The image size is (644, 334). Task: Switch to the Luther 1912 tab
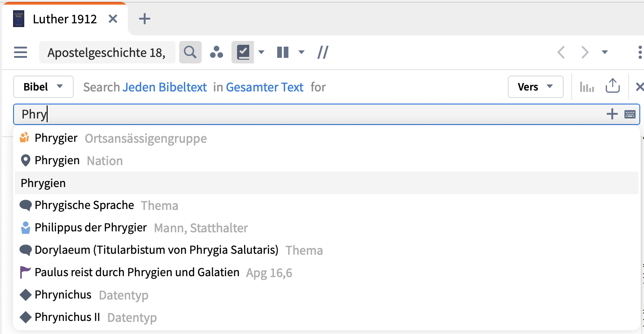pos(64,19)
